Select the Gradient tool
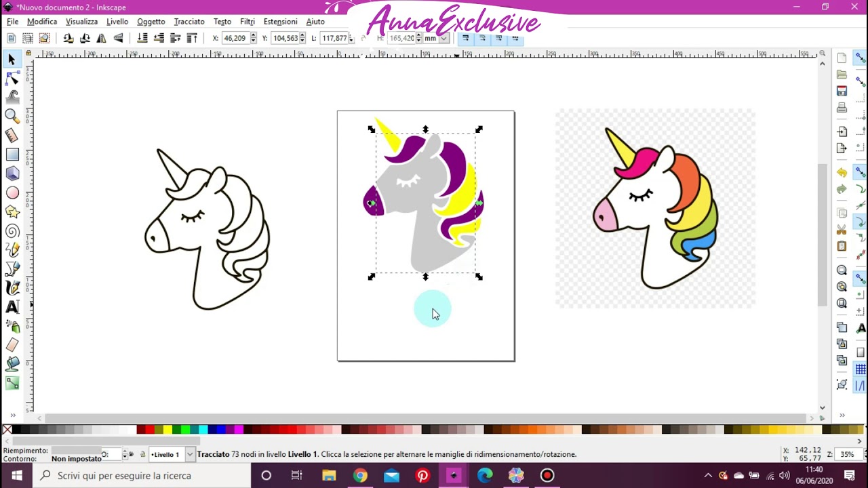Viewport: 868px width, 488px height. coord(12,383)
